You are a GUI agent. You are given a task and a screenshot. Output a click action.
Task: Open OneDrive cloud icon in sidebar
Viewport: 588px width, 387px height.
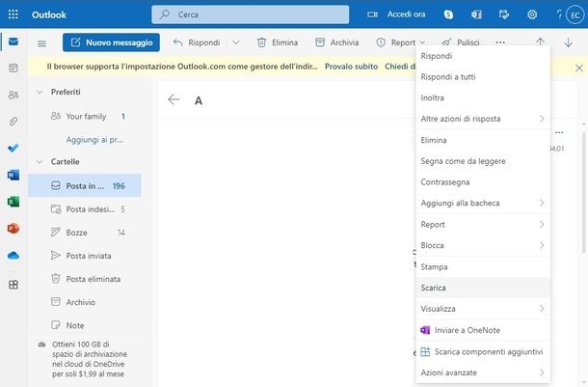[13, 256]
